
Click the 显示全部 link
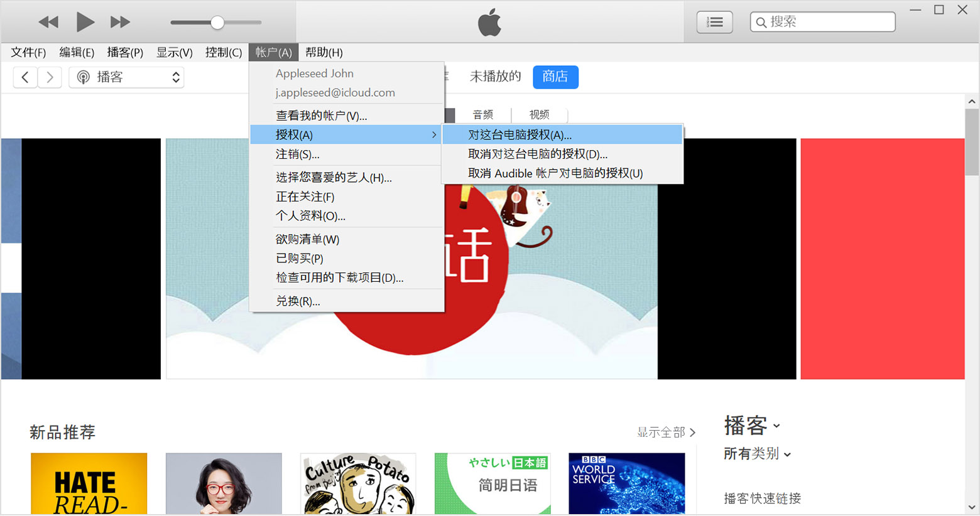(x=667, y=432)
